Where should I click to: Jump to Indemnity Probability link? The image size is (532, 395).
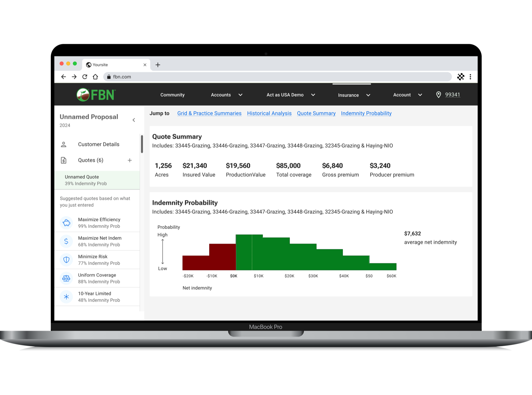(366, 113)
